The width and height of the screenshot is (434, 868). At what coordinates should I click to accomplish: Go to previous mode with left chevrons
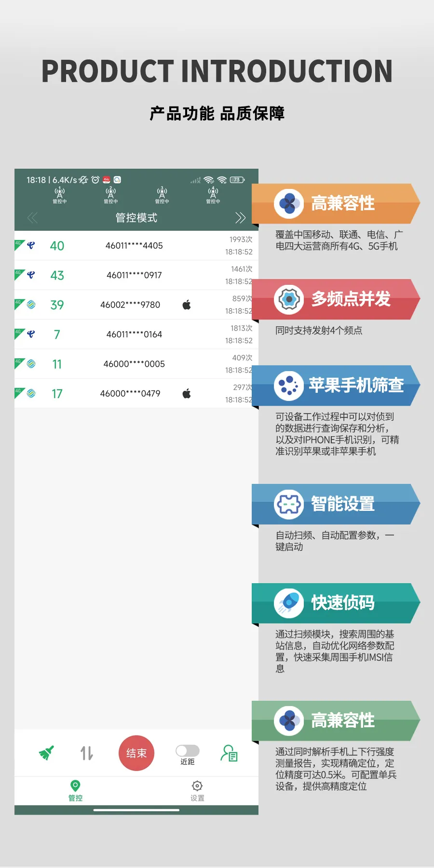pos(32,218)
